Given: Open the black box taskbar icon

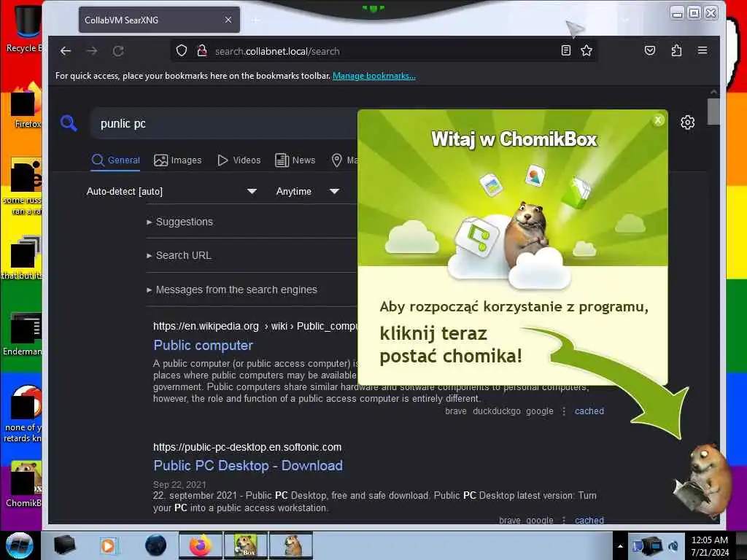Looking at the screenshot, I should tap(64, 545).
